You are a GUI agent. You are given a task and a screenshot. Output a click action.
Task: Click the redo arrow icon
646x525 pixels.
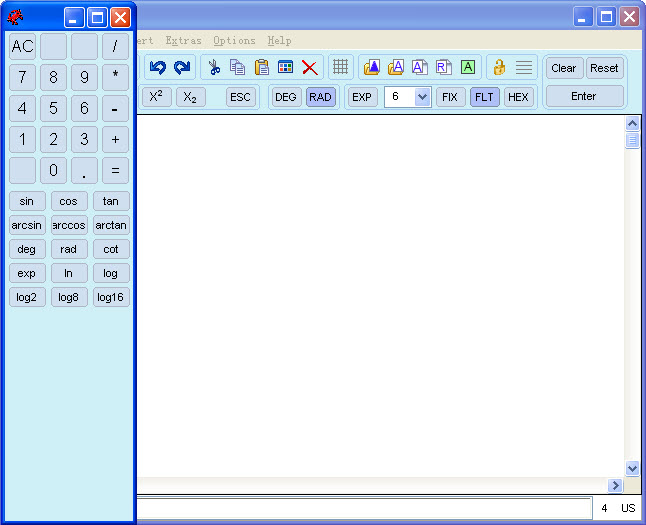click(x=182, y=68)
